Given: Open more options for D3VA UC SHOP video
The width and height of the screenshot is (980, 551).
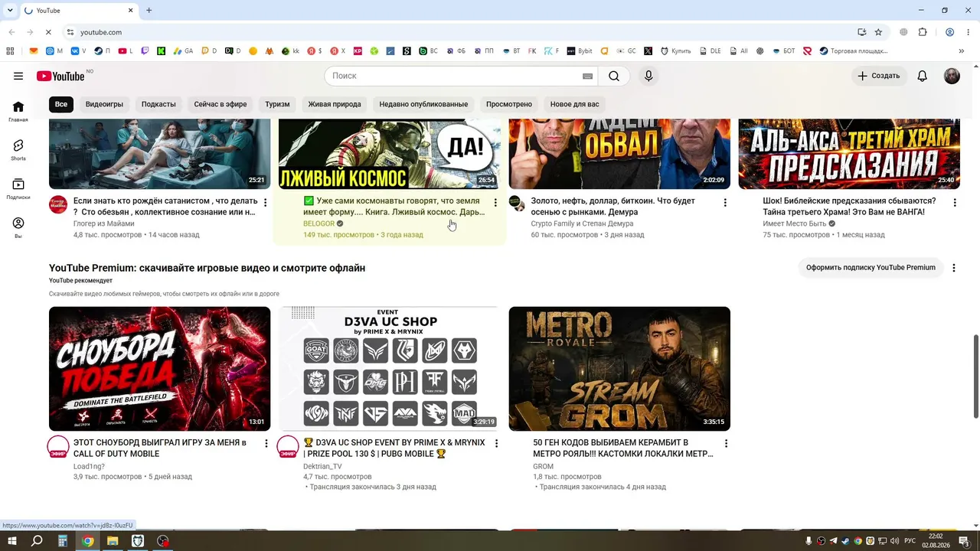Looking at the screenshot, I should click(x=496, y=444).
